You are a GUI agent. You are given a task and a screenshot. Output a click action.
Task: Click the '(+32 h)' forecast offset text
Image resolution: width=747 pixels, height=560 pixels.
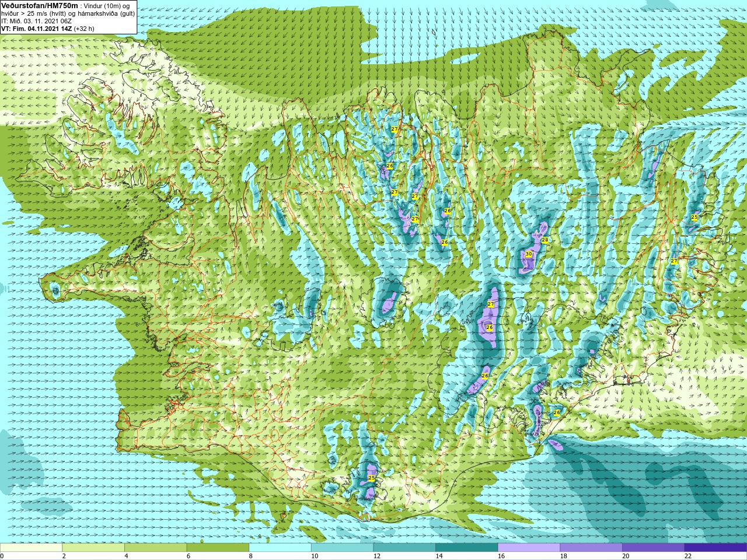(84, 29)
